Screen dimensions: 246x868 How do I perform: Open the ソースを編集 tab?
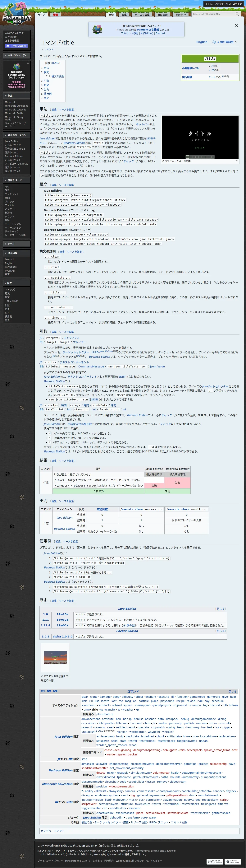pos(142,15)
